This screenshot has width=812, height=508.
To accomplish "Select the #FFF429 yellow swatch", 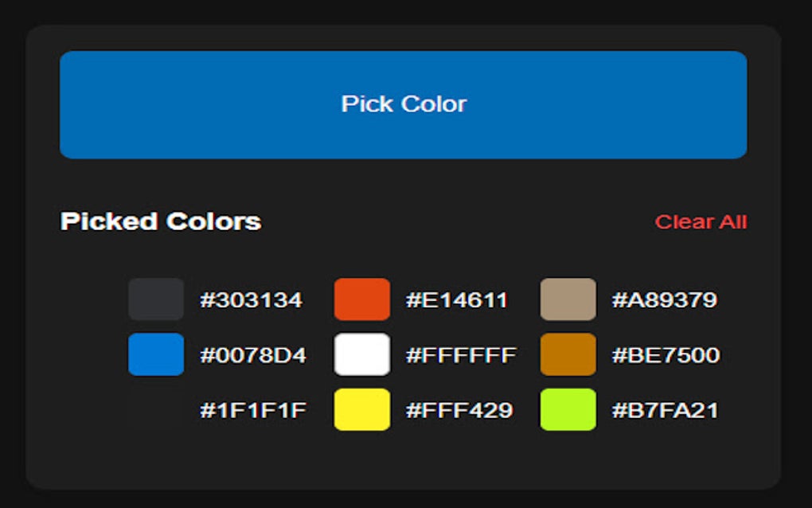I will point(362,411).
